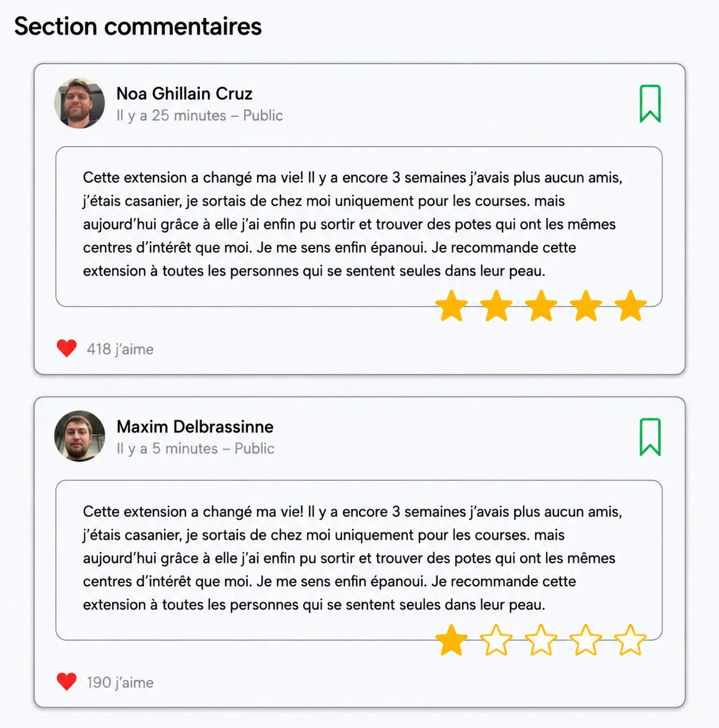Open the Noa Ghillain Cruz name link

coord(185,93)
